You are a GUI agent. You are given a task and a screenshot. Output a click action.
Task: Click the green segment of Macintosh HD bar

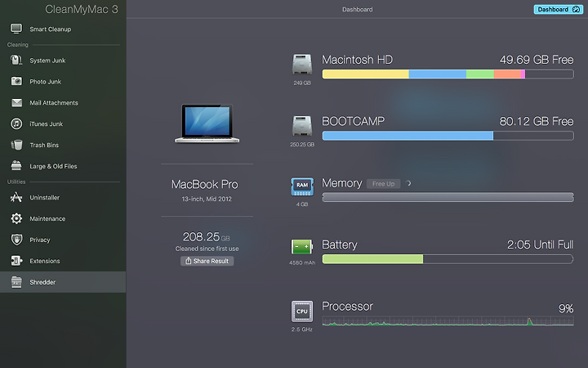(480, 74)
